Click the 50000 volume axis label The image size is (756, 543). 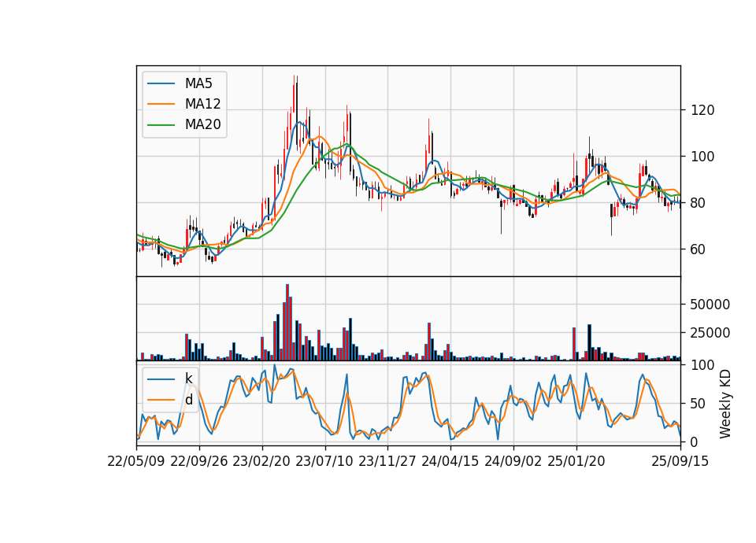710,305
